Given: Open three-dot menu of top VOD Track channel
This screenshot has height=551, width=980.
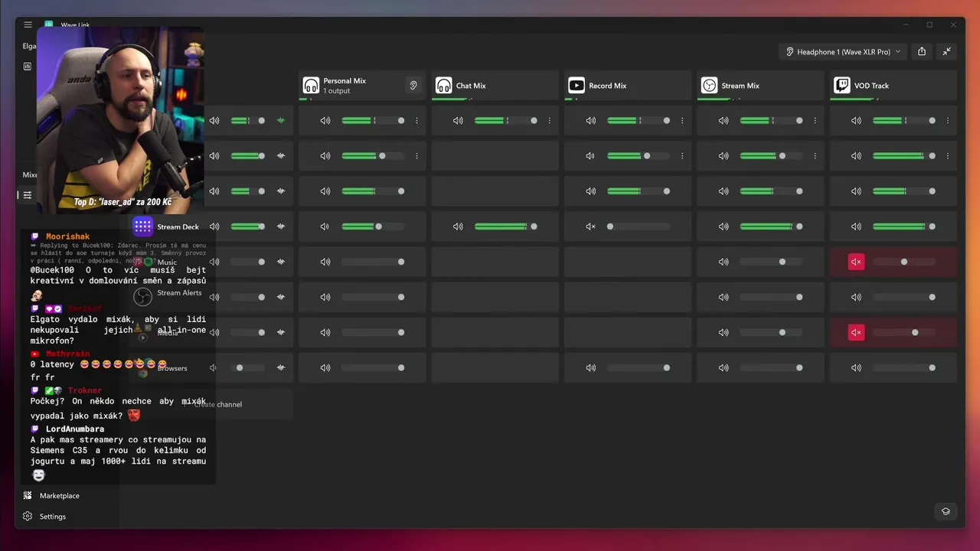Looking at the screenshot, I should click(x=948, y=120).
